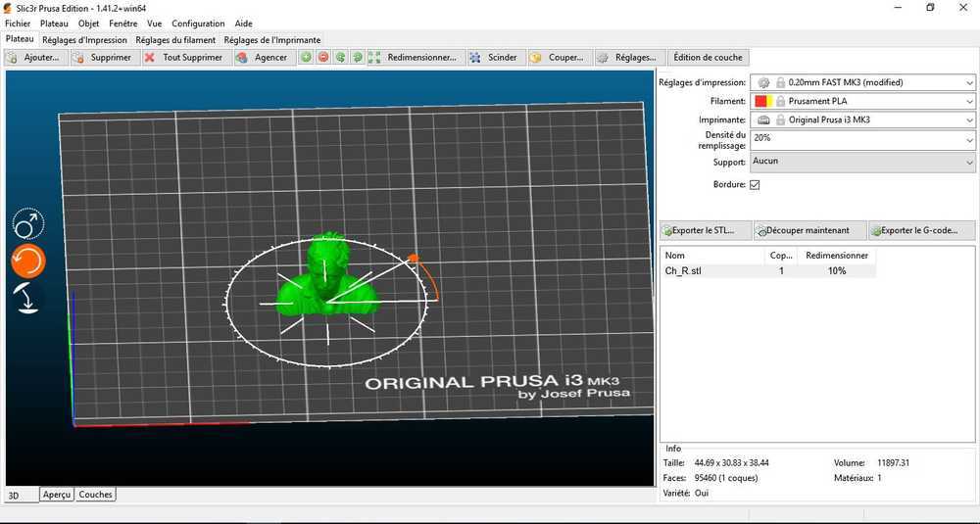Image resolution: width=980 pixels, height=524 pixels.
Task: Click Exporter le G-code button
Action: click(922, 230)
